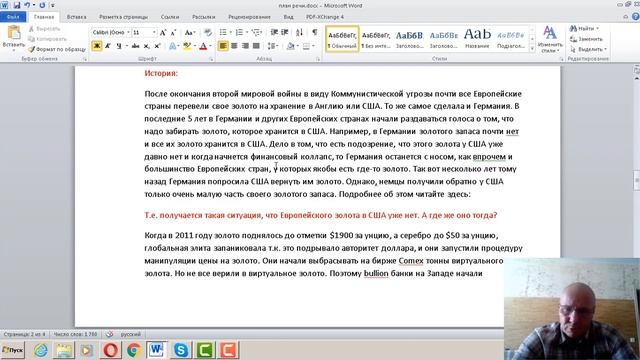Open the font dialog launcher in Шрифт group
Viewport: 640px width, 360px height.
(211, 59)
